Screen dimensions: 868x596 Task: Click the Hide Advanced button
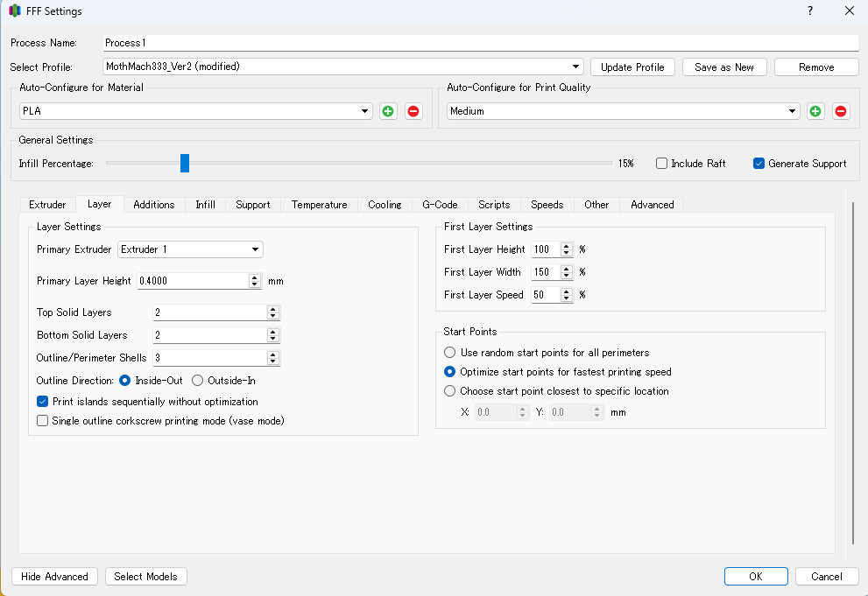tap(54, 577)
